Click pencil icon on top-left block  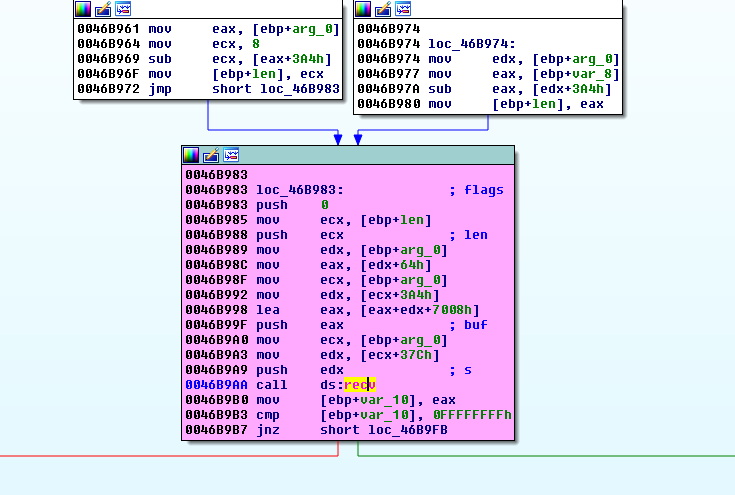pos(103,8)
